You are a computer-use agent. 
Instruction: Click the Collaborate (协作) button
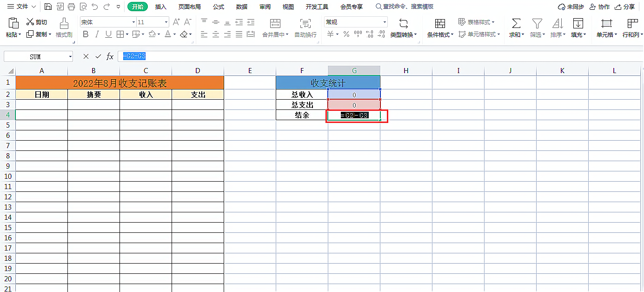pyautogui.click(x=599, y=7)
